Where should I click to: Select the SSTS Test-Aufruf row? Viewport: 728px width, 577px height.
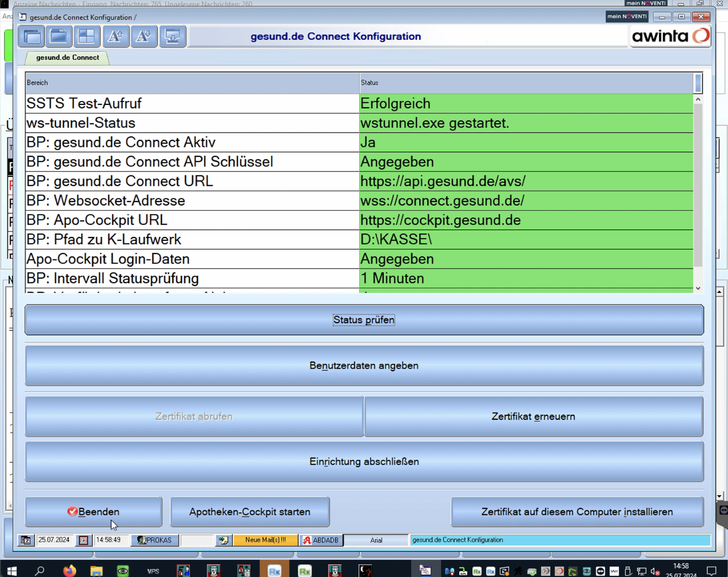click(192, 103)
